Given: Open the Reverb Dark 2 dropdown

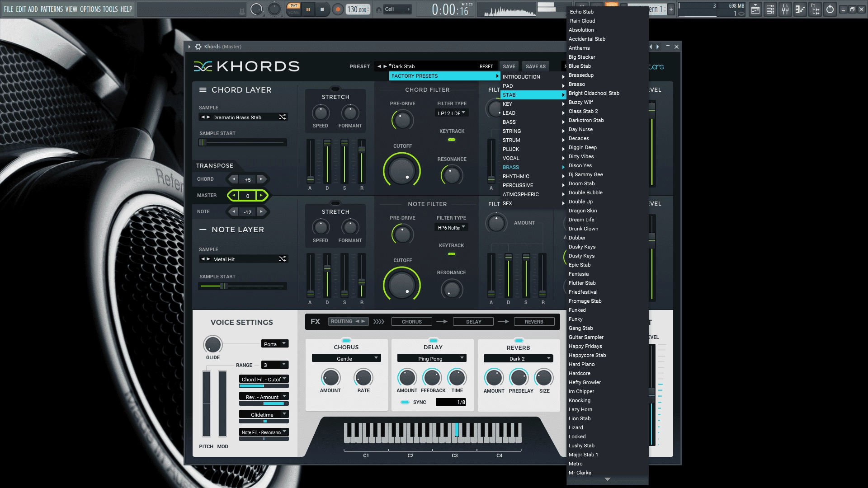Looking at the screenshot, I should click(519, 358).
